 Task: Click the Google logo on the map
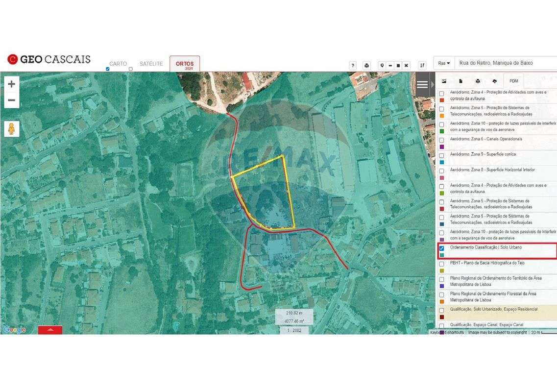pyautogui.click(x=15, y=329)
